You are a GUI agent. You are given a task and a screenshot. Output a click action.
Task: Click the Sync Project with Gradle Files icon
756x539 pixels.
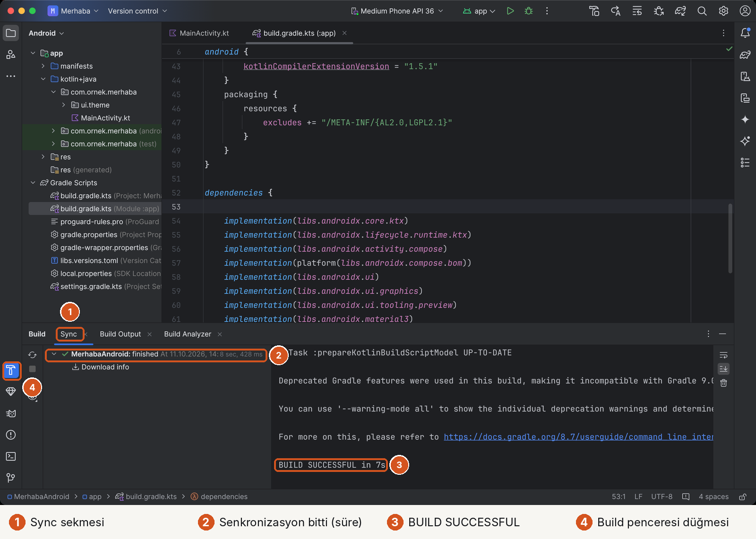(x=680, y=11)
